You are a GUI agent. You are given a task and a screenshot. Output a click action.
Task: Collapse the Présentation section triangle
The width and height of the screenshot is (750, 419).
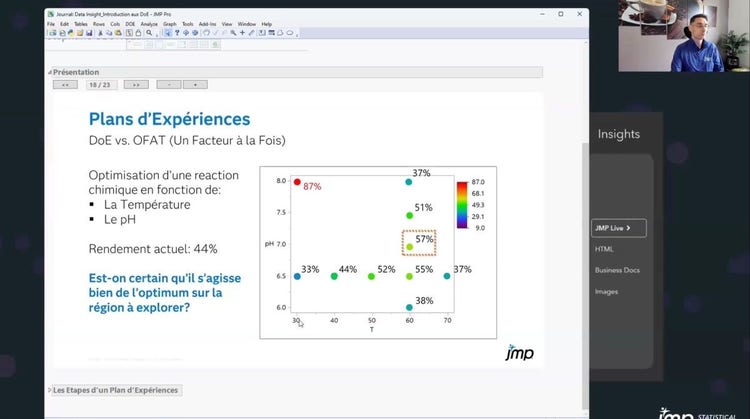point(50,72)
